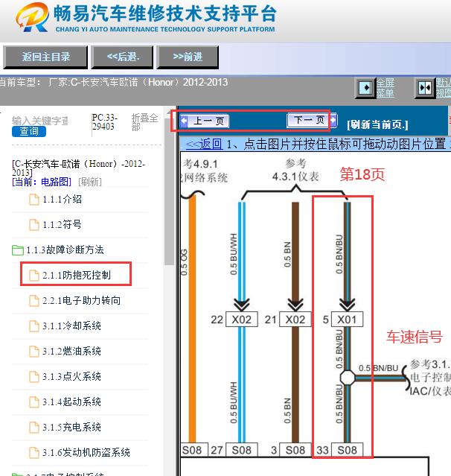451x476 pixels.
Task: Click the 查询 search button
Action: (29, 132)
